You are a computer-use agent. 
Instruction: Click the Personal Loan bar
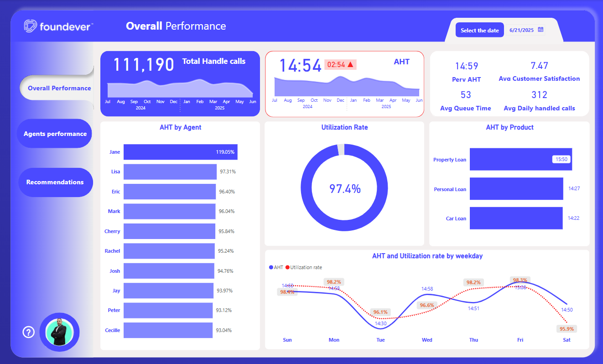(x=516, y=189)
